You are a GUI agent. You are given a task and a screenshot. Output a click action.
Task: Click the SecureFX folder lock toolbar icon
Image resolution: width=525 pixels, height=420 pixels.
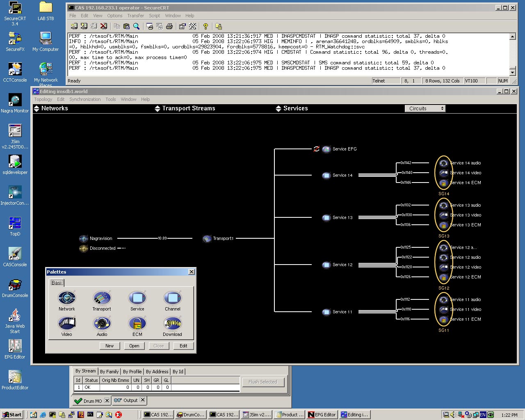[219, 26]
